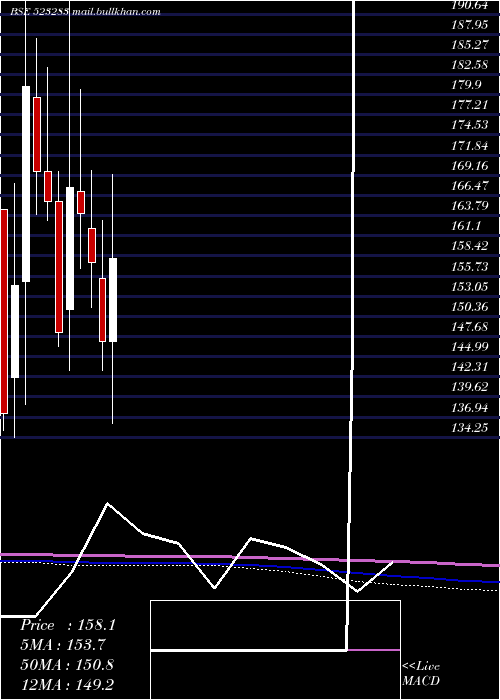Click the 144.99 price axis label
The height and width of the screenshot is (700, 500).
[470, 346]
